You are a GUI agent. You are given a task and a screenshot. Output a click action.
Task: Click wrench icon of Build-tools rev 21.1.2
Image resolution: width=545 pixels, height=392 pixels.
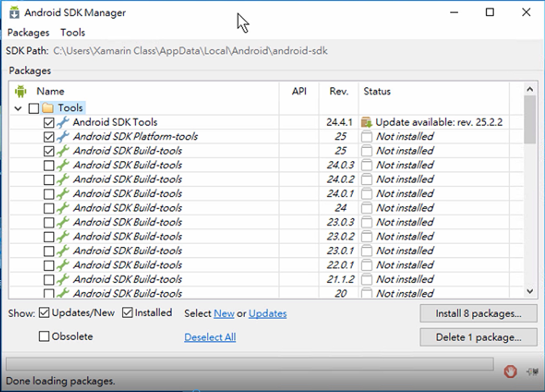[63, 279]
